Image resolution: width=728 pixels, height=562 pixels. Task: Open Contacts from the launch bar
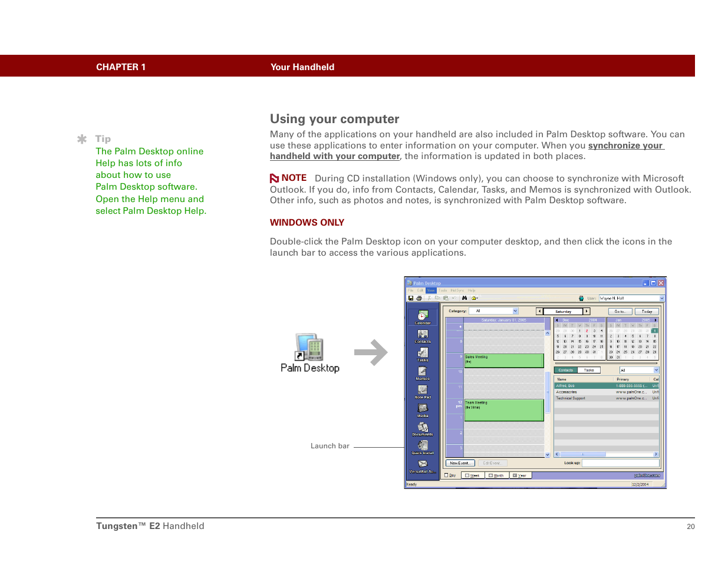[x=423, y=335]
